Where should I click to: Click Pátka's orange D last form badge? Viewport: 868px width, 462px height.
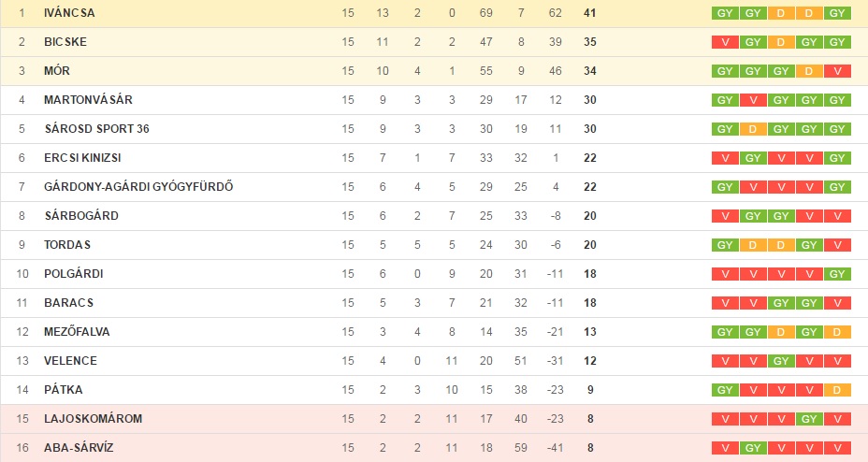837,390
